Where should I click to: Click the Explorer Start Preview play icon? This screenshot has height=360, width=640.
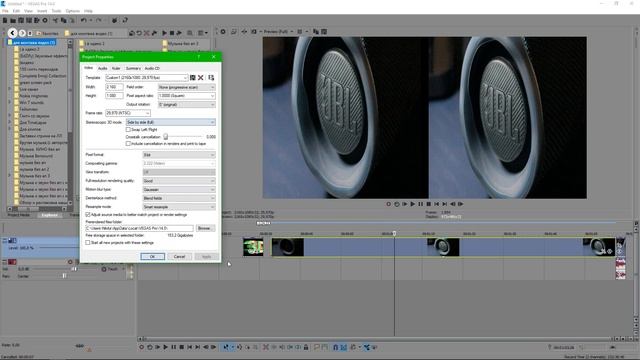(164, 33)
